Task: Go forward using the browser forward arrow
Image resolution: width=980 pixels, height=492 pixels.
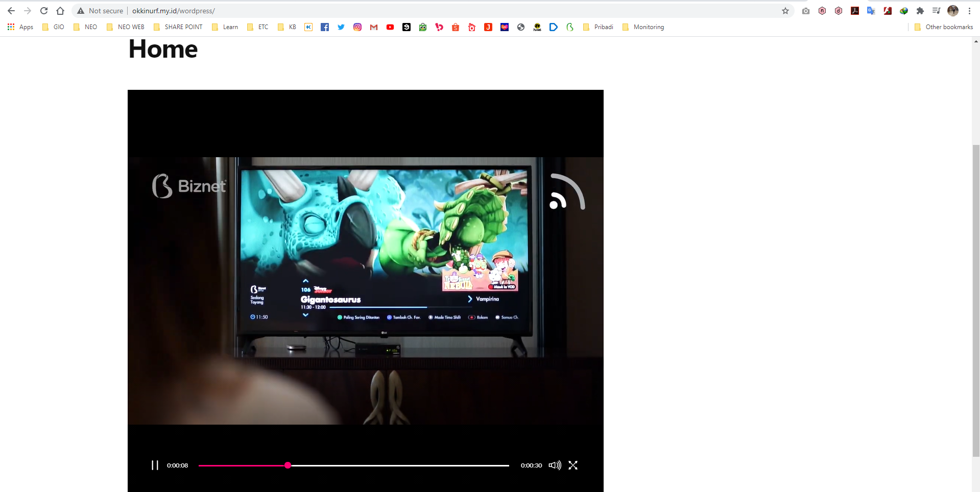Action: [28, 11]
